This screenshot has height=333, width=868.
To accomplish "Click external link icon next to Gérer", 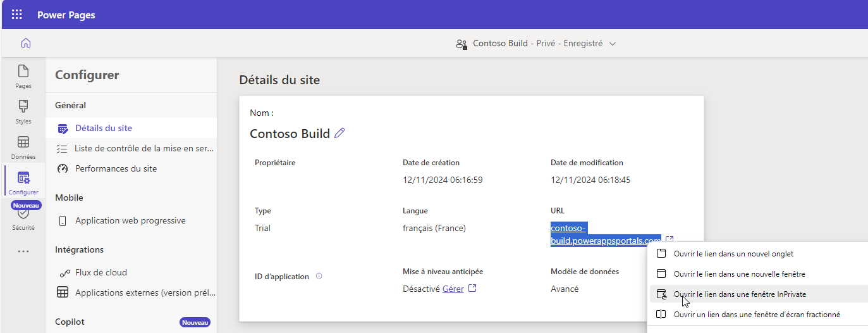I will [x=472, y=289].
